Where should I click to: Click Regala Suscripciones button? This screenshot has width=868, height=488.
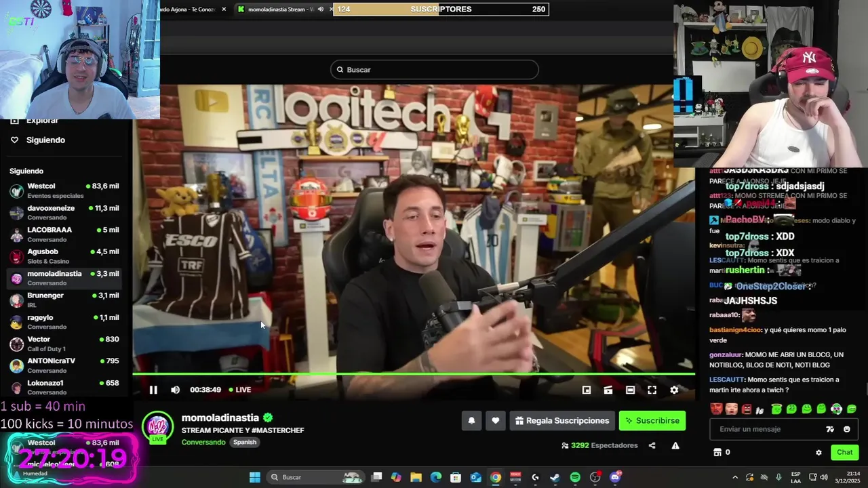[x=562, y=421]
